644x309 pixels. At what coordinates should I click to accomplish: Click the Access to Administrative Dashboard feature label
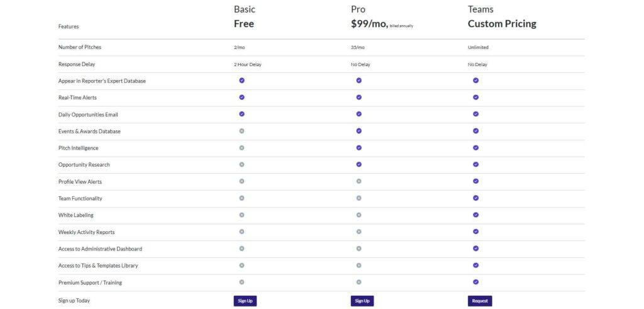[100, 249]
